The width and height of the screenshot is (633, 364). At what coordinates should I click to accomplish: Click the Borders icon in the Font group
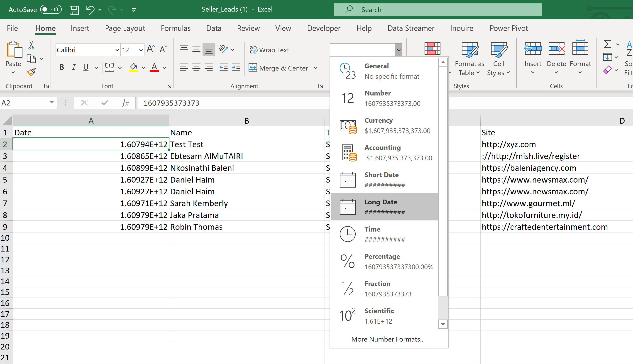[x=110, y=68]
